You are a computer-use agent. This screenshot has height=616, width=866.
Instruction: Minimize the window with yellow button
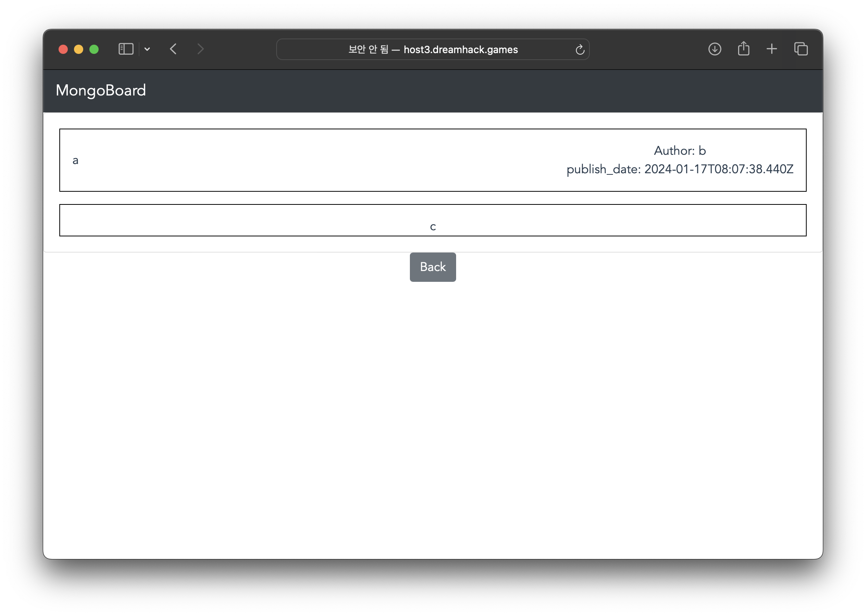point(79,49)
